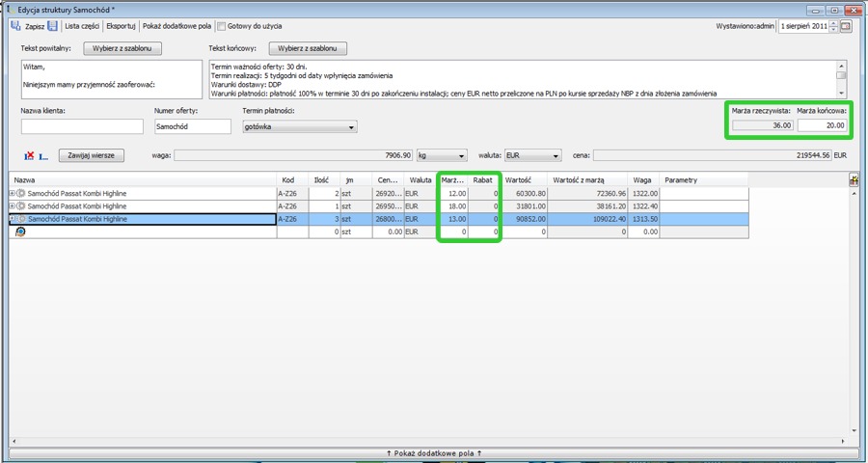Click the Zapisz toolbar label
This screenshot has width=868, height=463.
(x=35, y=26)
